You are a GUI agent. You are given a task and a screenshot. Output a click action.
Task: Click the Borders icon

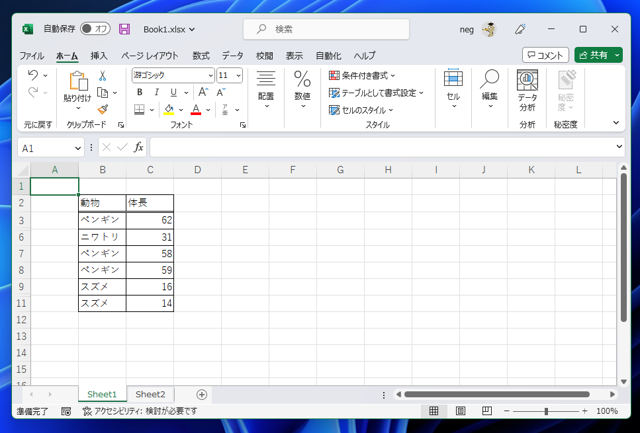click(140, 110)
